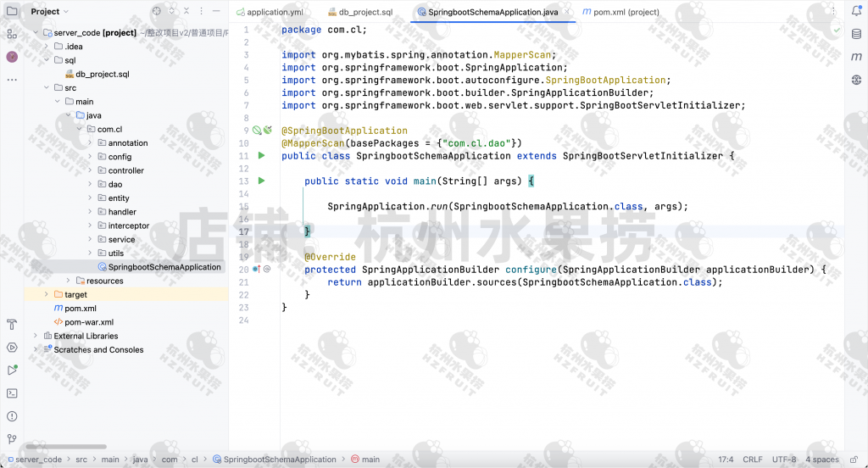Click the CRLF line separator in status bar
868x468 pixels.
click(753, 460)
